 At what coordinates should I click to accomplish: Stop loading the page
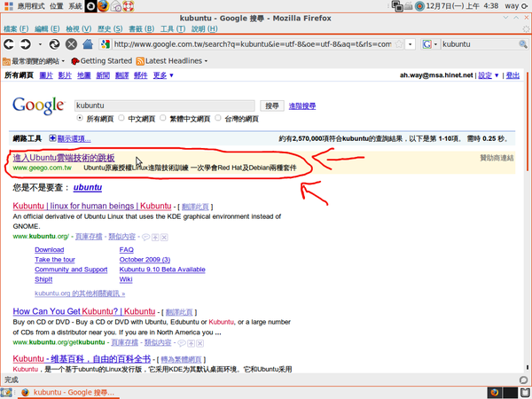[x=71, y=44]
